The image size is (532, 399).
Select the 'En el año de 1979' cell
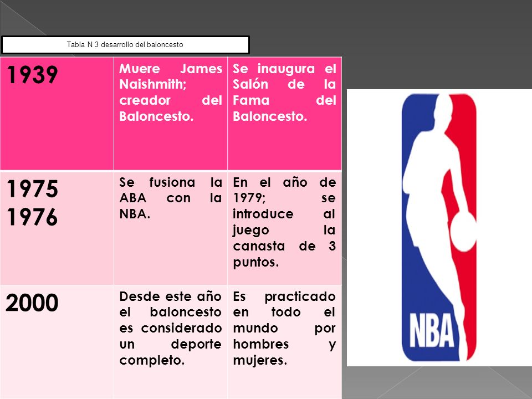(284, 228)
